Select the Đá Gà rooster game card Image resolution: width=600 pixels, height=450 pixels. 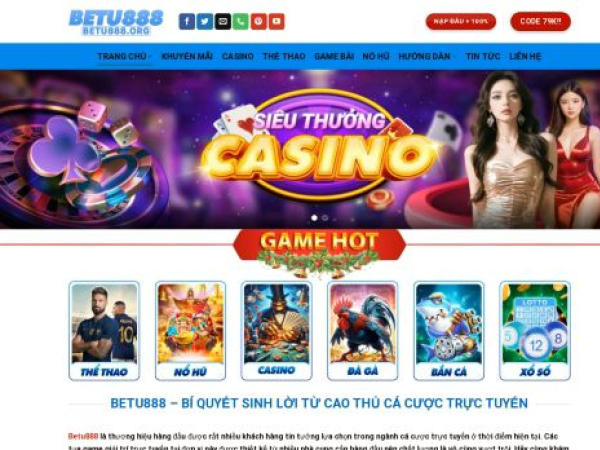363,331
